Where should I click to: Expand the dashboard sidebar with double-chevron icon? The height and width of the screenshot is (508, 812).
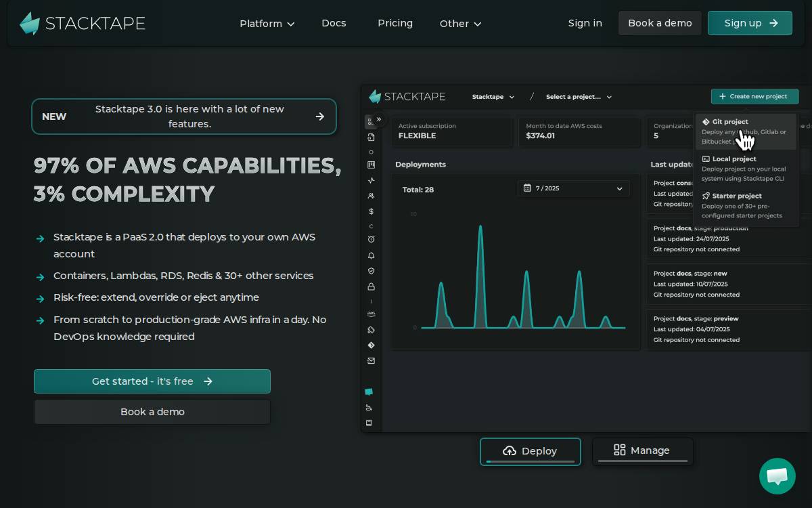[x=379, y=120]
